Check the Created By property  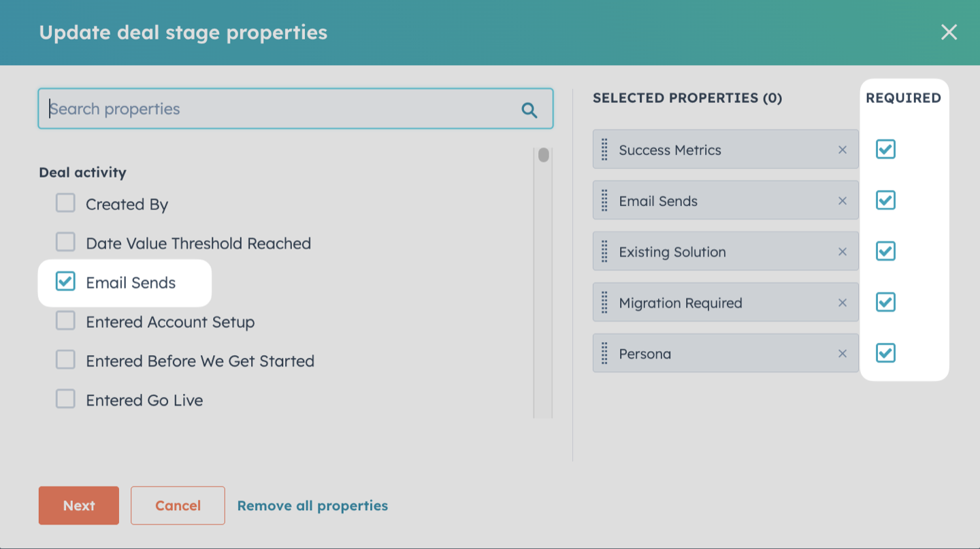[x=65, y=203]
